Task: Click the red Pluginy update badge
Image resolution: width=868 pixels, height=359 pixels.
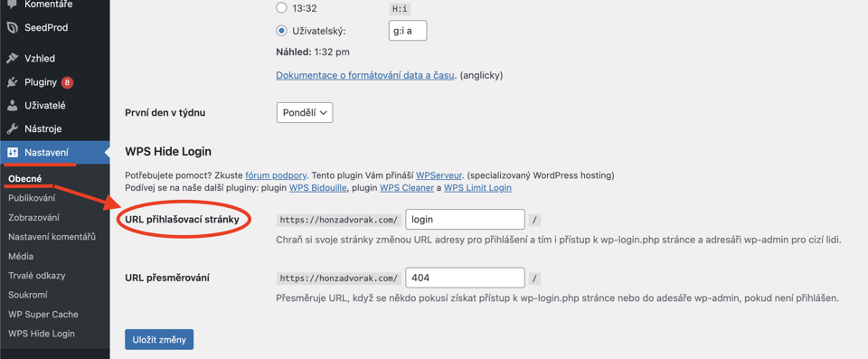Action: coord(67,82)
